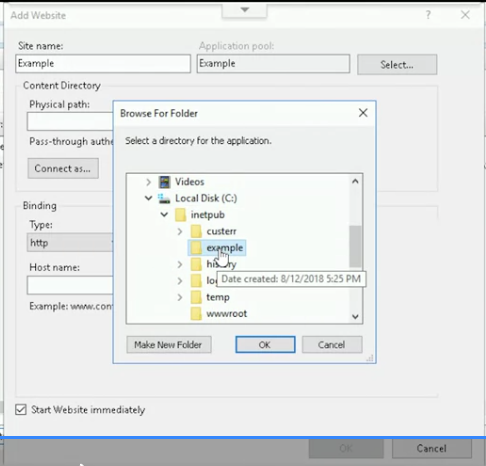This screenshot has height=466, width=486.
Task: Toggle Start Website immediately checkbox
Action: [21, 409]
